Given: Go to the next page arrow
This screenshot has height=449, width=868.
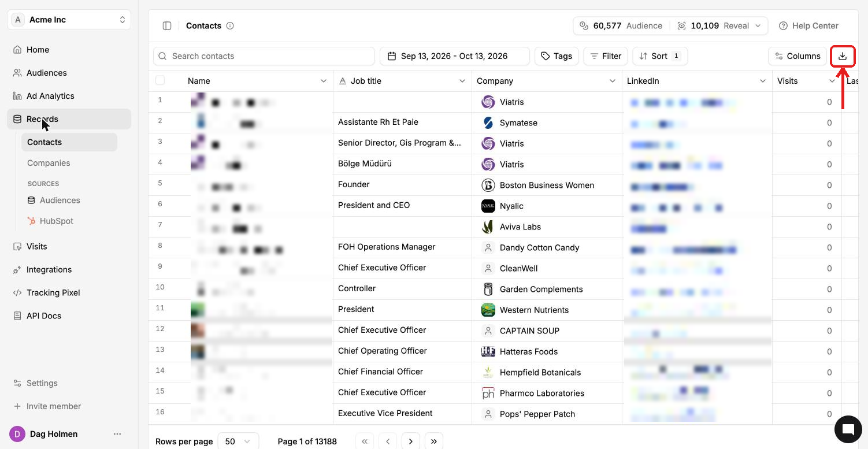Looking at the screenshot, I should (x=411, y=441).
